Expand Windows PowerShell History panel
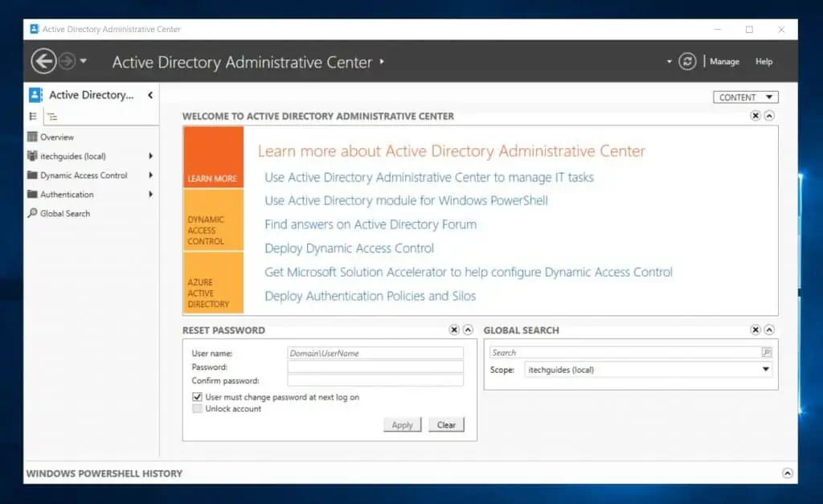 coord(788,473)
